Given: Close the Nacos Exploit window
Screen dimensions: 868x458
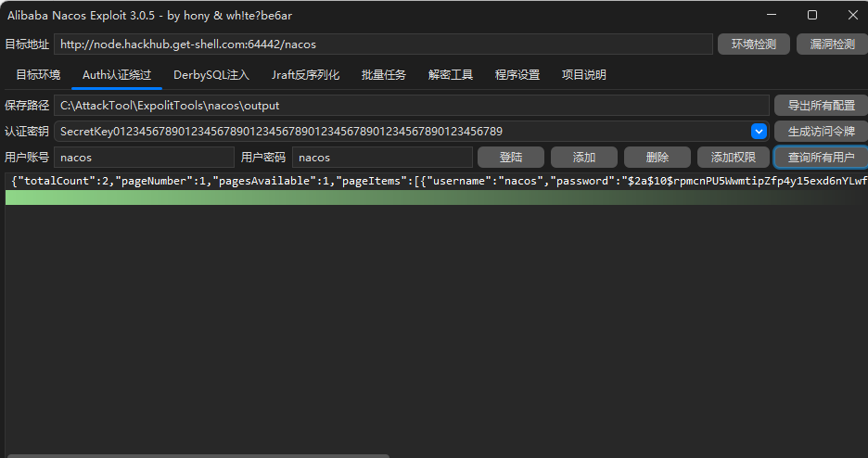Looking at the screenshot, I should 852,15.
